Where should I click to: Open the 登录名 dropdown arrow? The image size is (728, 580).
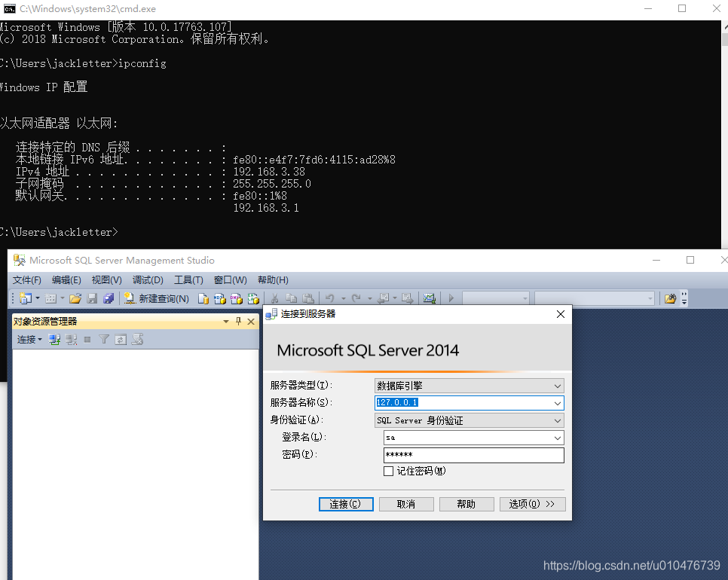[558, 438]
